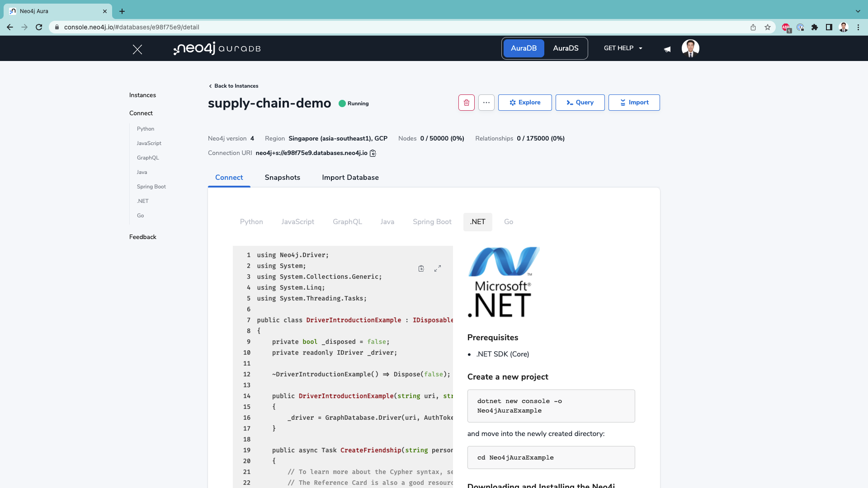Select the GraphQL language tab

[x=348, y=222]
